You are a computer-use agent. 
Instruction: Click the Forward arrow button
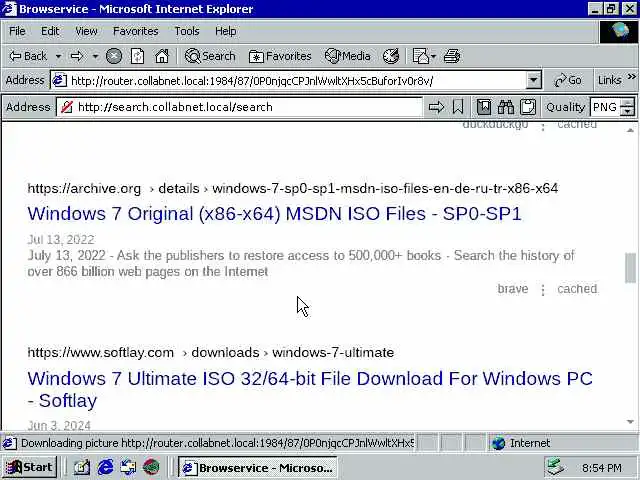click(x=77, y=56)
